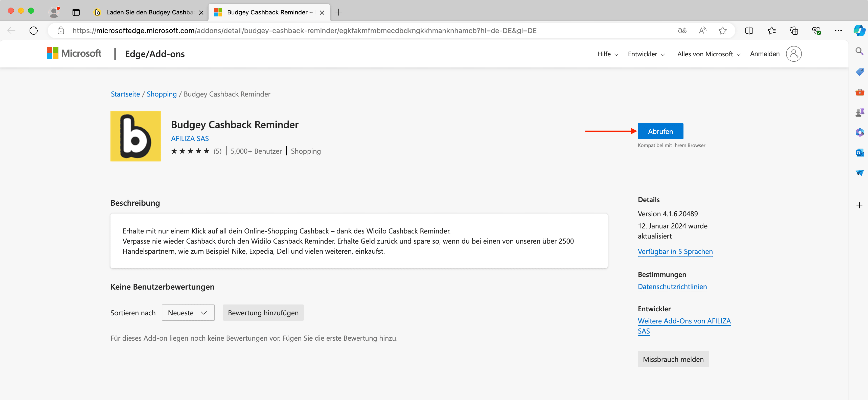This screenshot has width=868, height=400.
Task: Open the Neueste sort dropdown
Action: [188, 313]
